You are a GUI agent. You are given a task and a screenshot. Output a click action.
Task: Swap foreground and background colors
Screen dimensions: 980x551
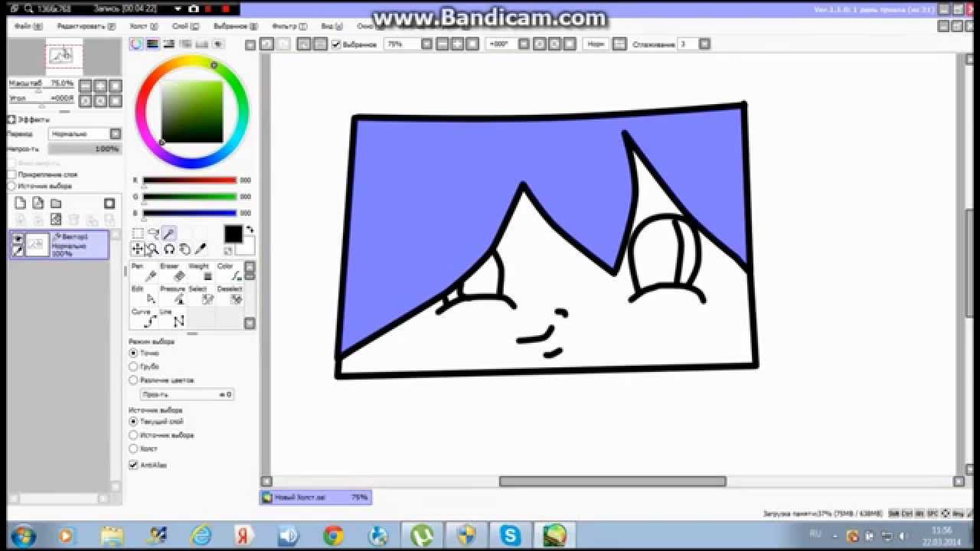(x=249, y=230)
